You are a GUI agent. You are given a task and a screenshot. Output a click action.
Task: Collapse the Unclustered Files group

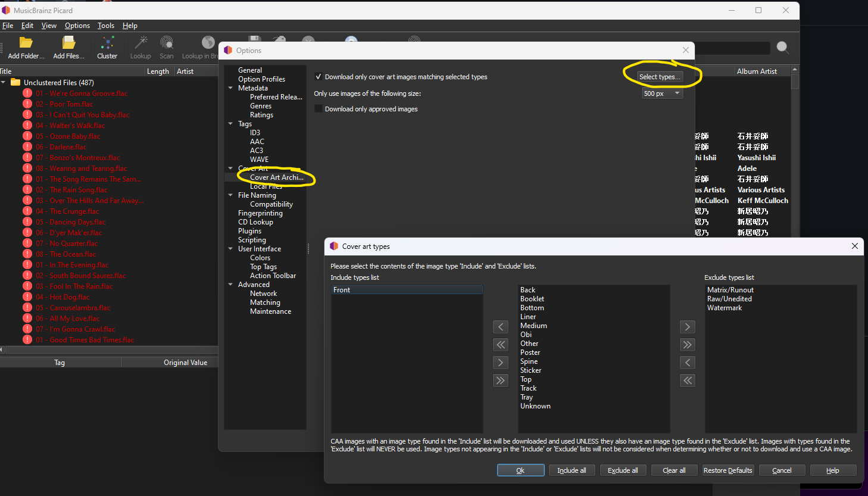(x=4, y=83)
